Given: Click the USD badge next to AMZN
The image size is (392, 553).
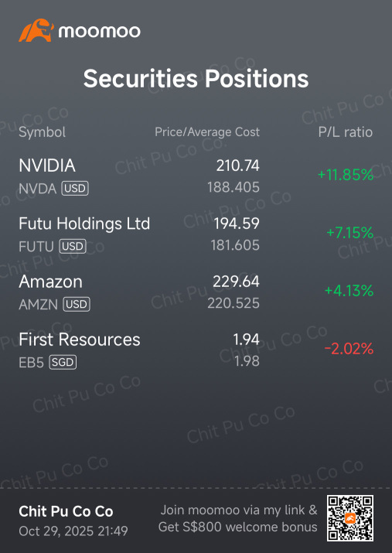Looking at the screenshot, I should (x=77, y=304).
